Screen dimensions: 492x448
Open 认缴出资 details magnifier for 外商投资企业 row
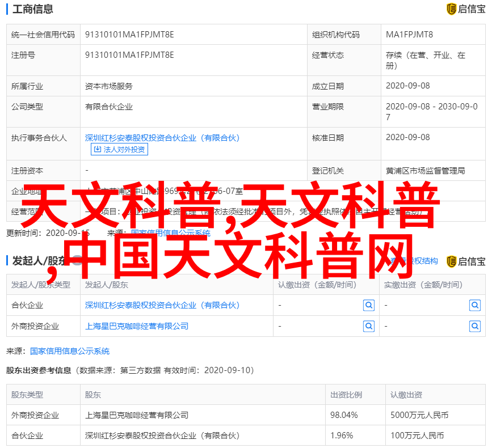[x=369, y=327]
